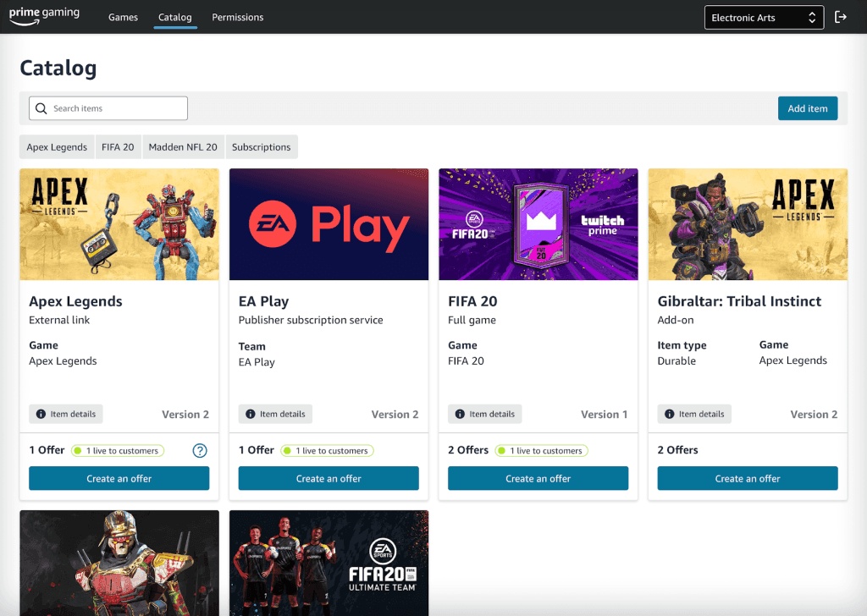Open Item details for EA Play
867x616 pixels.
point(275,414)
